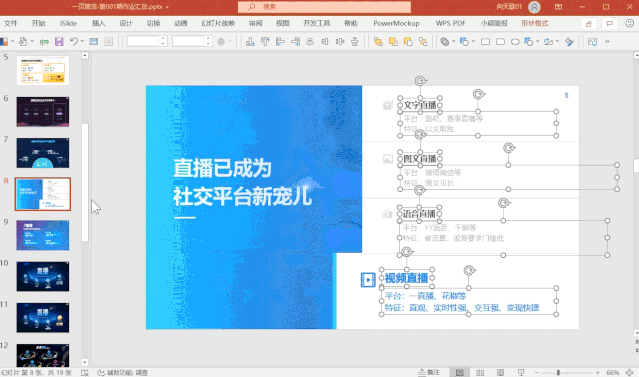The image size is (639, 377).
Task: Insert a rectangle shape from toolbar
Action: click(485, 42)
